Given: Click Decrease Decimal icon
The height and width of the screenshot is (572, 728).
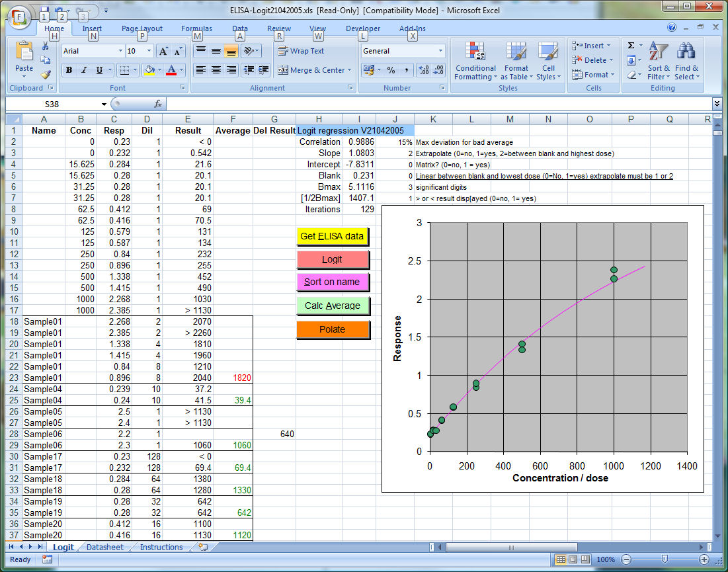Looking at the screenshot, I should pyautogui.click(x=438, y=70).
